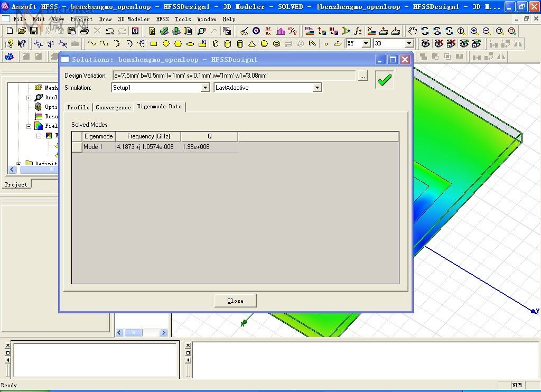The width and height of the screenshot is (541, 392).
Task: Click the large green checkmark button
Action: point(385,80)
